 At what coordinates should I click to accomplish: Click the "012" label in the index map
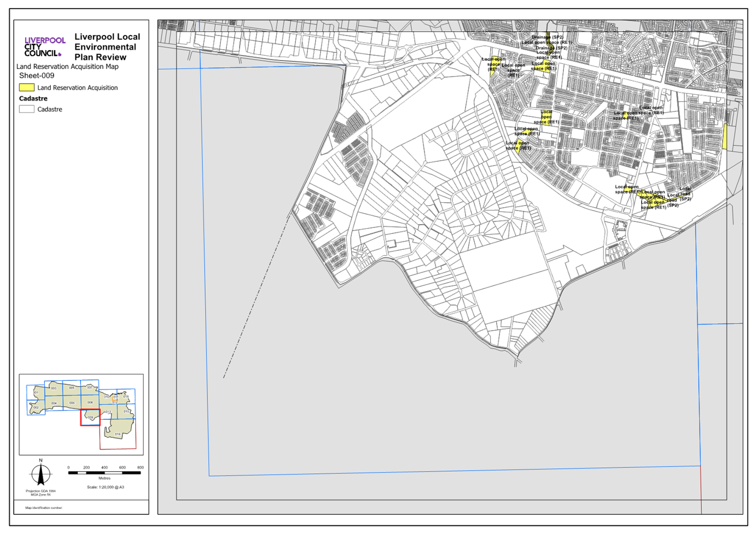coord(115,403)
